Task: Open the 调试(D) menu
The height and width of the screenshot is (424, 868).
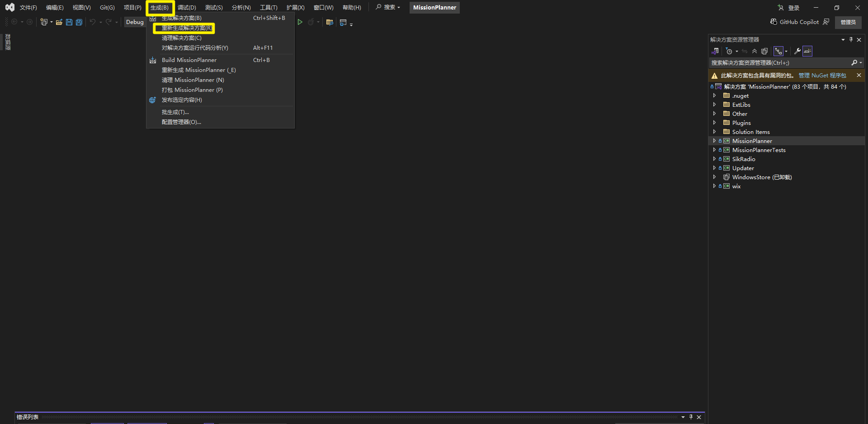Action: click(187, 8)
